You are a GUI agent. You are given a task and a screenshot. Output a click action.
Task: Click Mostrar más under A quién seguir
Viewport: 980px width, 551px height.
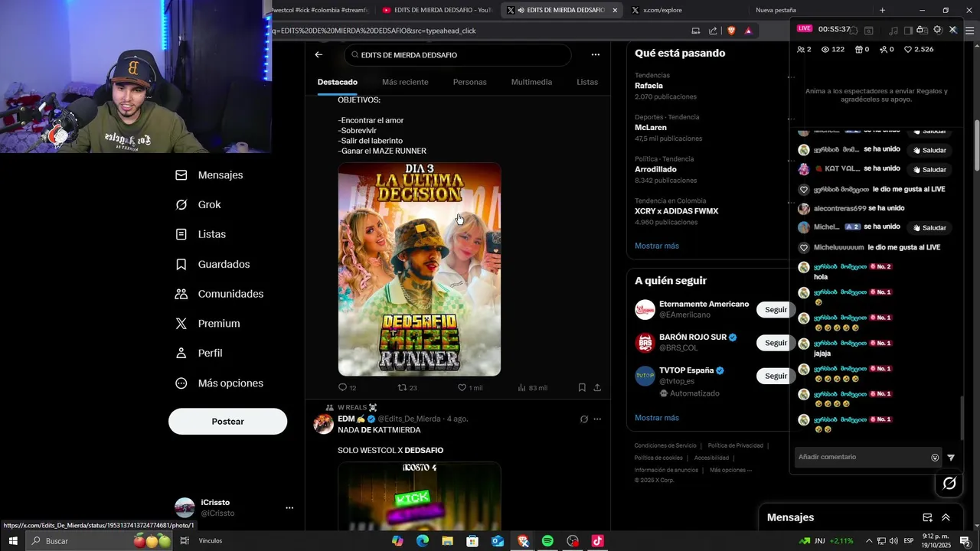(657, 418)
